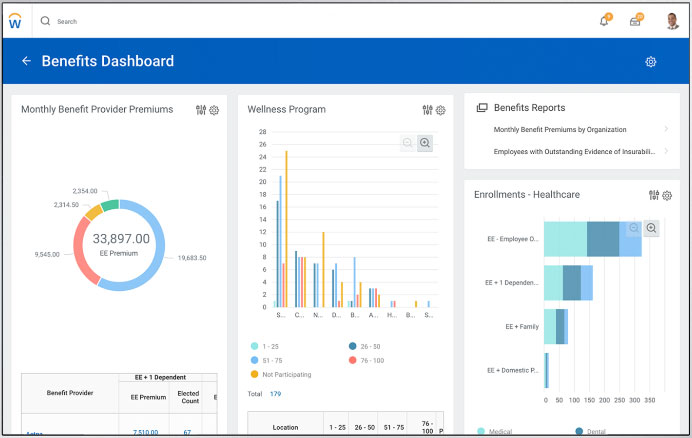Viewport: 692px width, 438px height.
Task: Open Benefits Dashboard settings gear
Action: 651,62
